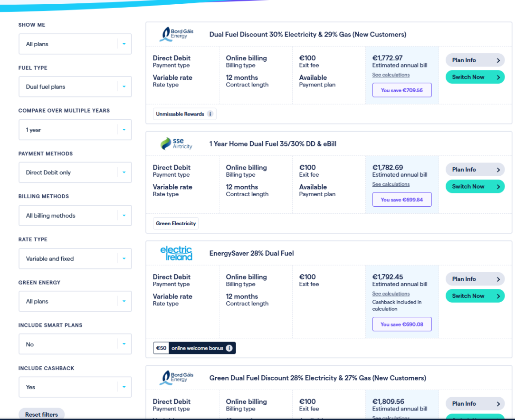515x420 pixels.
Task: Click the '1 Year Home Dual Fuel 35/30% DD & eBill' title
Action: (x=273, y=144)
